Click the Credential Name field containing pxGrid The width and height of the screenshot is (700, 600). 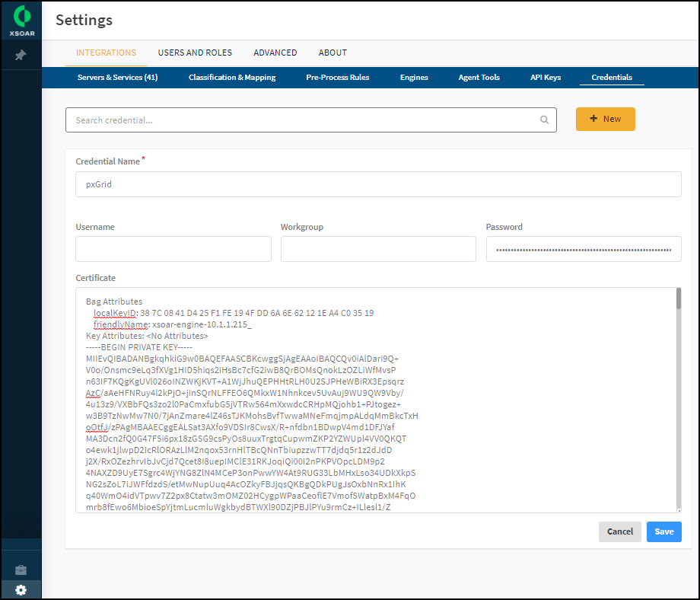[378, 184]
